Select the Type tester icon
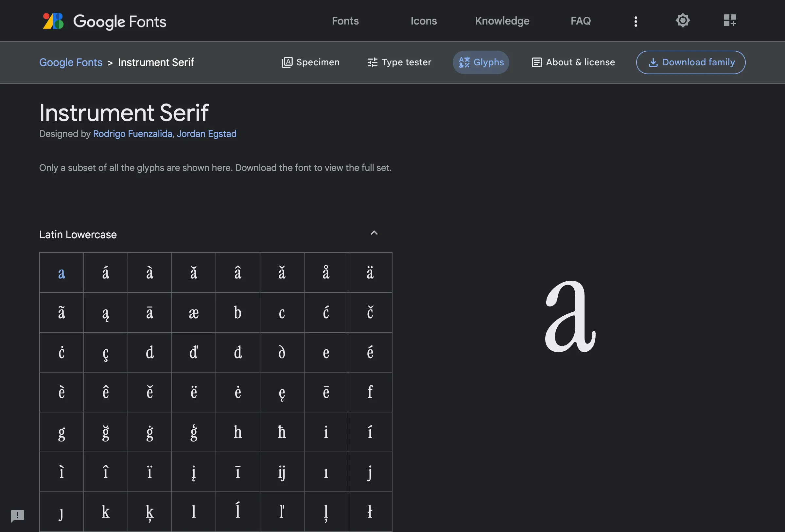The width and height of the screenshot is (785, 532). (372, 62)
